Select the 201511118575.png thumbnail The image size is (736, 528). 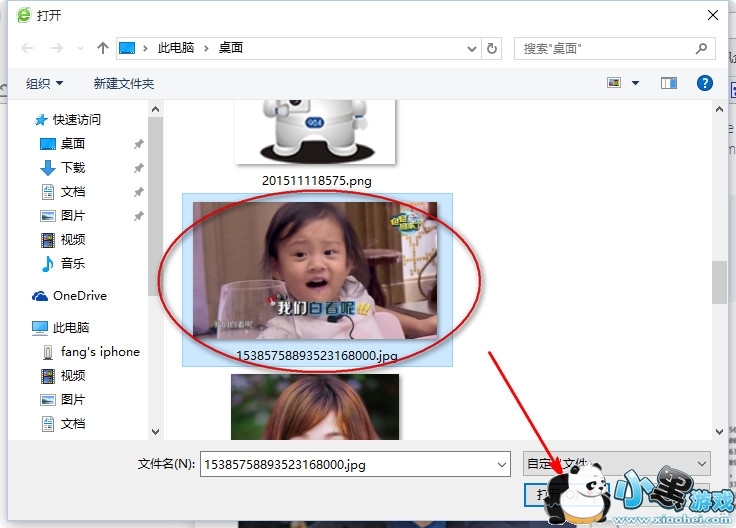pyautogui.click(x=315, y=135)
